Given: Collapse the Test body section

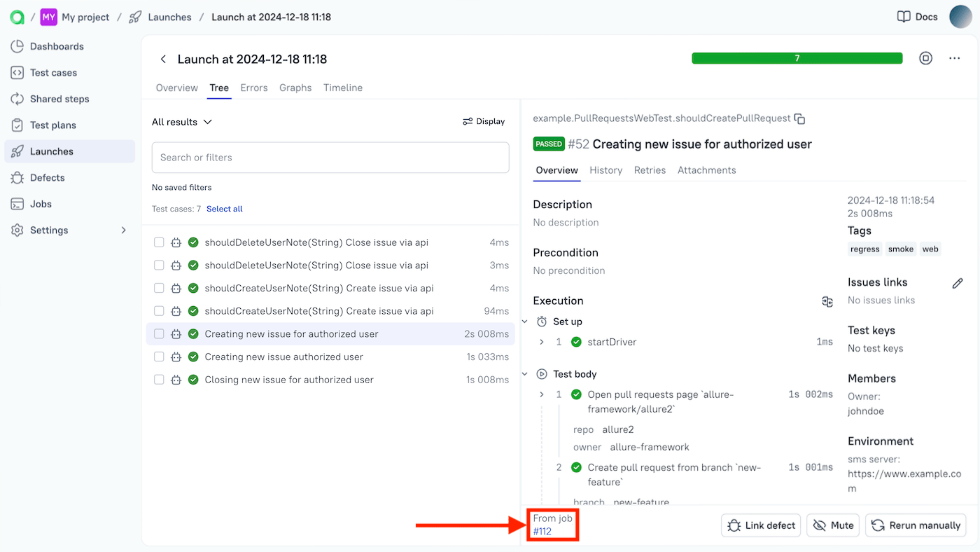Looking at the screenshot, I should [x=525, y=373].
